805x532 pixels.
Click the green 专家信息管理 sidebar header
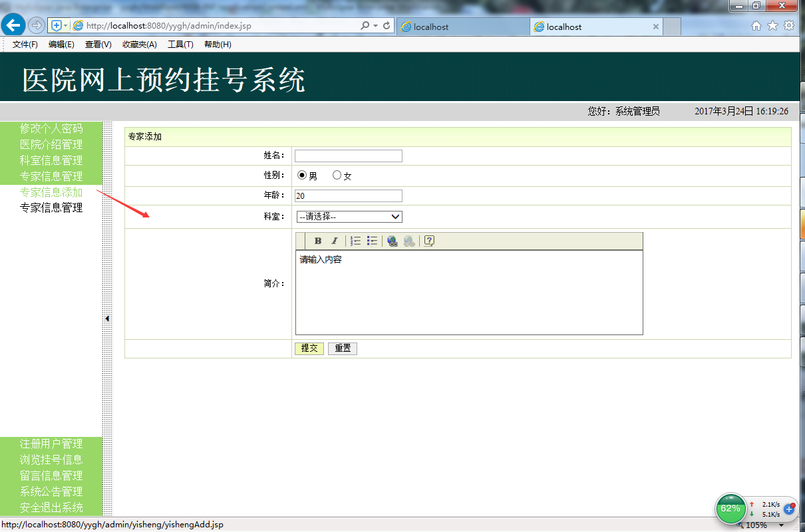click(x=51, y=176)
